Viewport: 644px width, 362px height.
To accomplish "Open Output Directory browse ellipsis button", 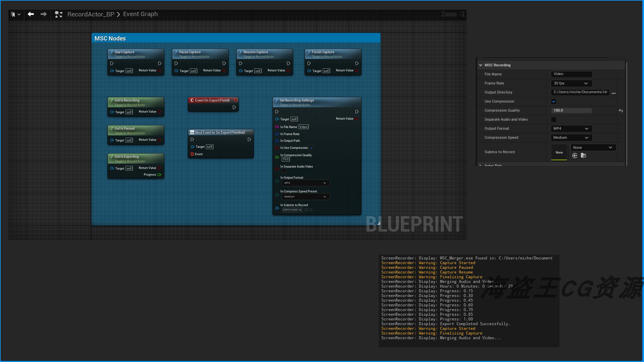I will coord(613,93).
